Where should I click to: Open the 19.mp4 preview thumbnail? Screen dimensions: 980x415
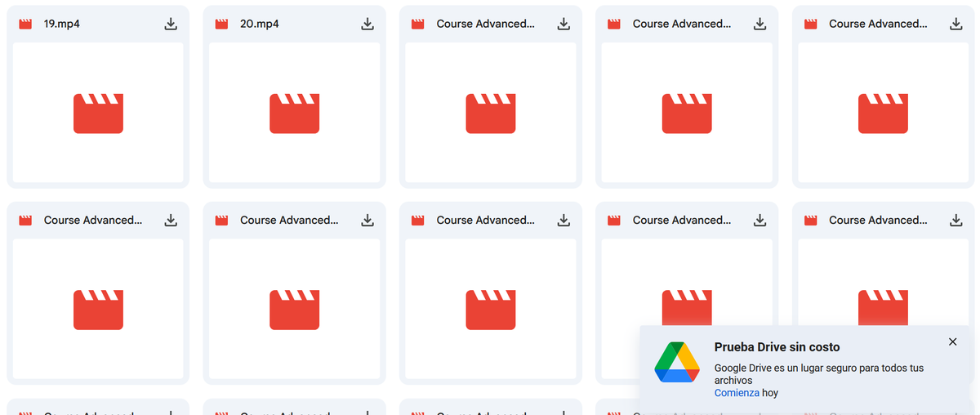[x=98, y=113]
